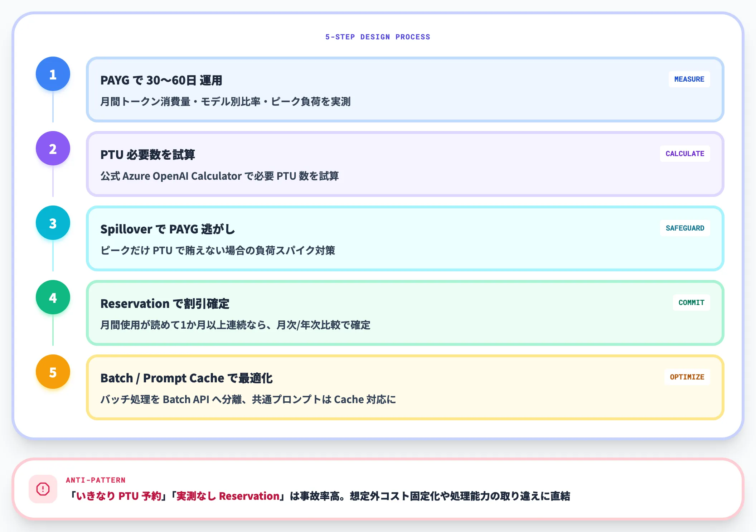Click the green step 4 circle
This screenshot has height=532, width=756.
pos(53,297)
